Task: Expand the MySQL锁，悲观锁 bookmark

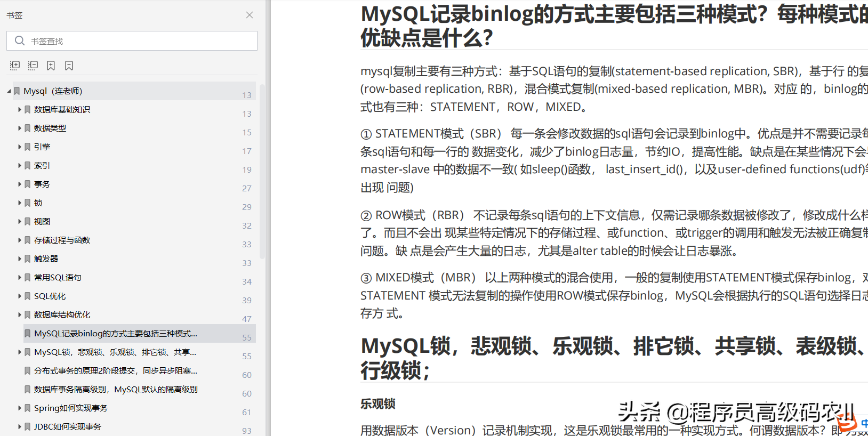Action: click(20, 352)
